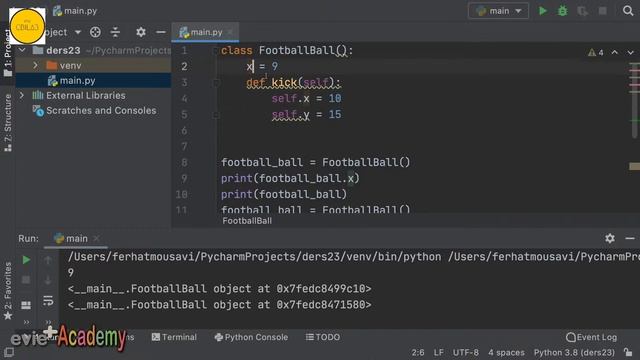Open the Event Log

591,337
